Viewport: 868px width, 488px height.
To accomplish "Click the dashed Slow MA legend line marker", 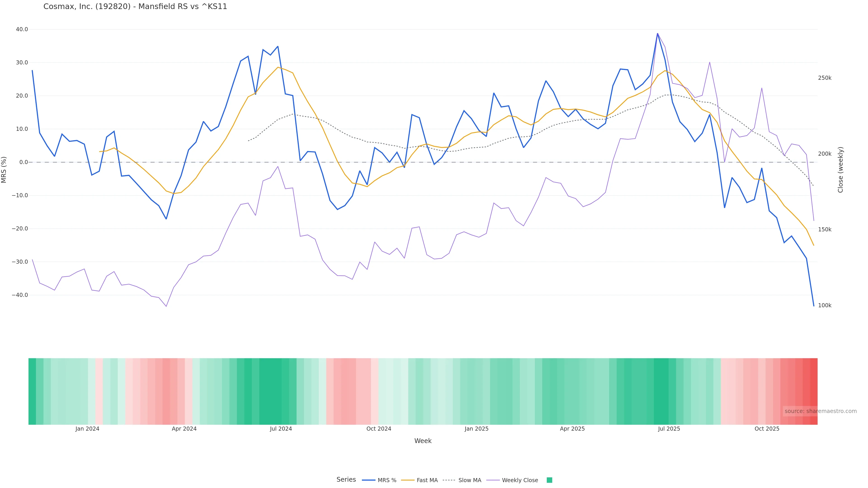I will coord(449,480).
